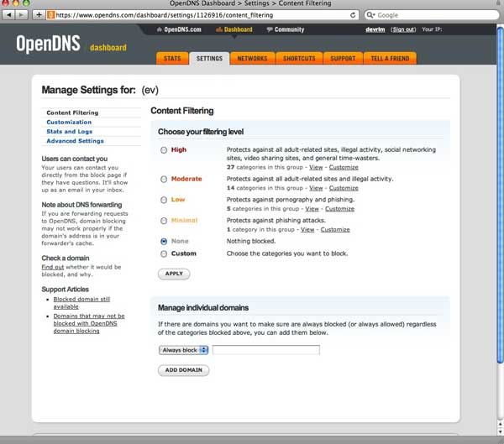Customize the Moderate filtering group
Image resolution: width=504 pixels, height=444 pixels.
pos(344,188)
